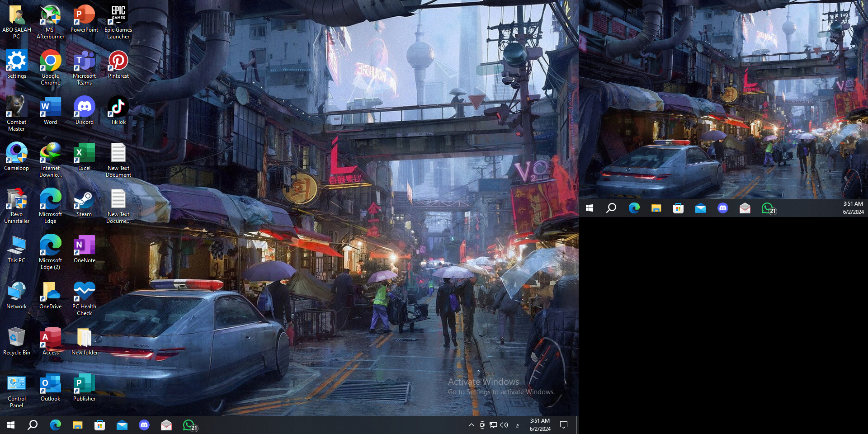Viewport: 868px width, 434px height.
Task: Open network status from the system tray
Action: click(x=493, y=425)
